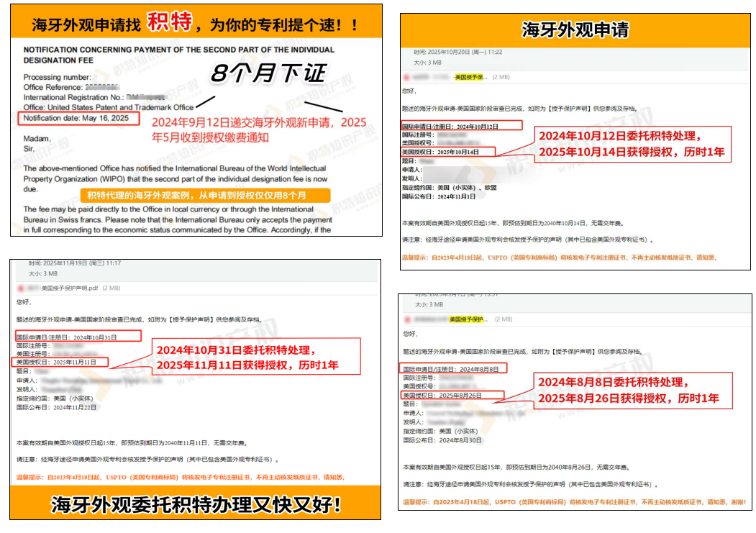Click PDF icon in 2025年10月20日 email
Image resolution: width=756 pixels, height=533 pixels.
[x=406, y=77]
